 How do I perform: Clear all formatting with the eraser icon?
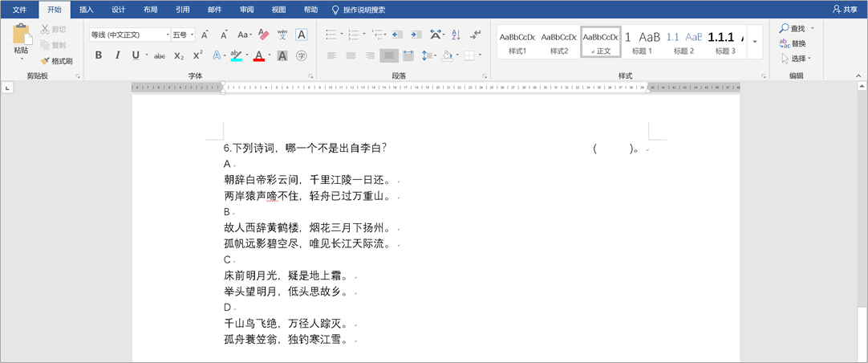pyautogui.click(x=263, y=35)
